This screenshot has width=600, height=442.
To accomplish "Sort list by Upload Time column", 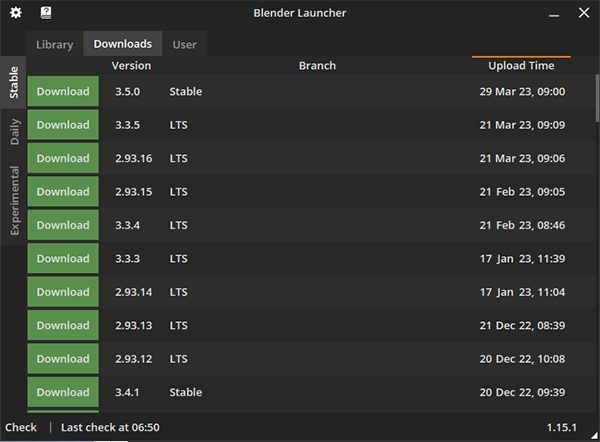I will [521, 66].
